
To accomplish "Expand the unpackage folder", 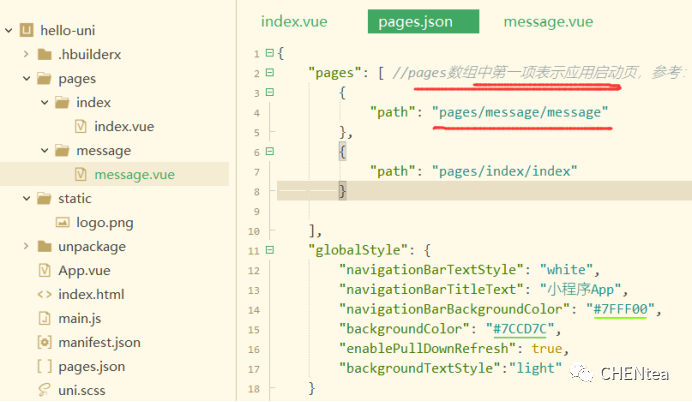I will click(26, 246).
